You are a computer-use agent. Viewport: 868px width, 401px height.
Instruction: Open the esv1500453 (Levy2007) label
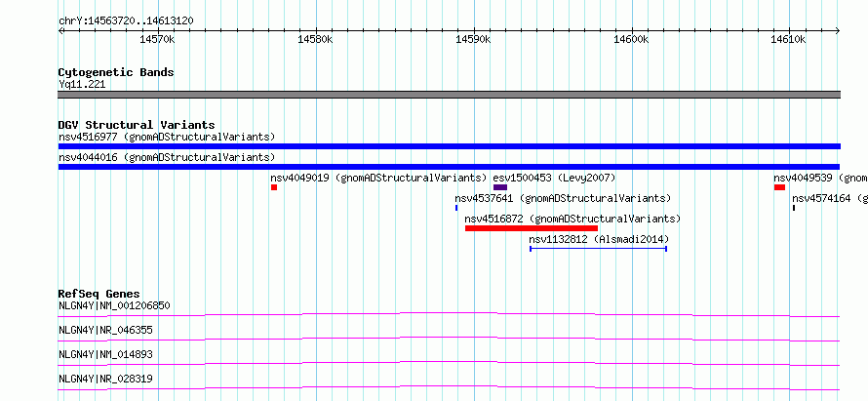point(554,178)
